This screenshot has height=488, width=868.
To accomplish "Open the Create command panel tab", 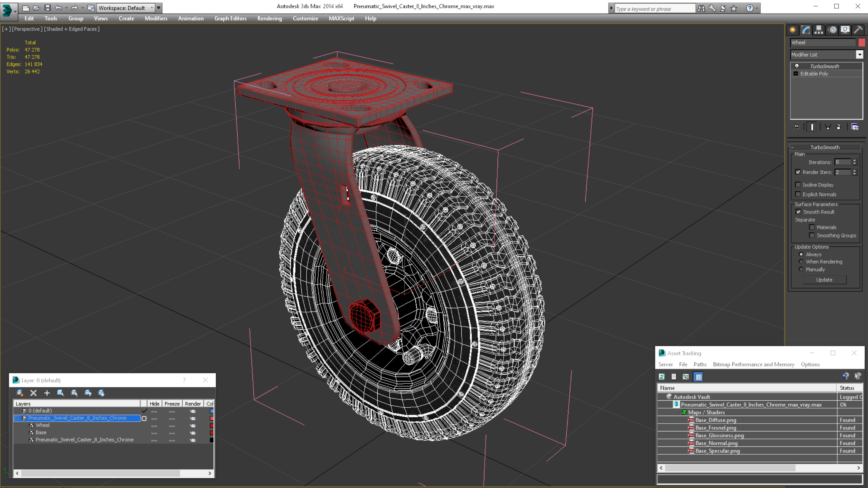I will (793, 30).
